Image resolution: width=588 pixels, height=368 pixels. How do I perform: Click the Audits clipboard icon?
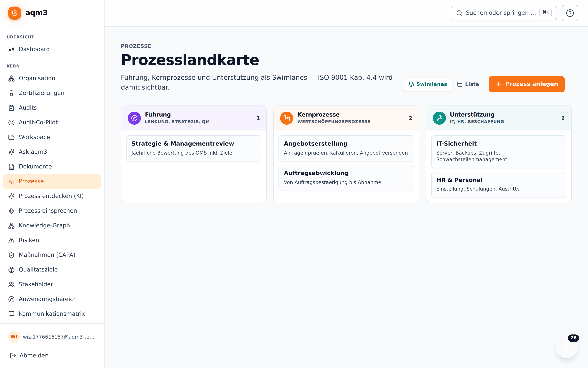[x=11, y=108]
